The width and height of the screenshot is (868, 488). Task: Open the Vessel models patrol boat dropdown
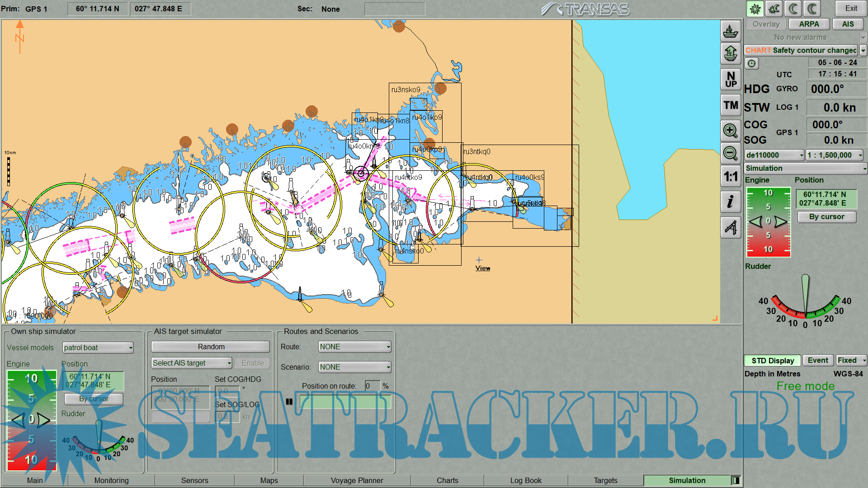coord(98,347)
